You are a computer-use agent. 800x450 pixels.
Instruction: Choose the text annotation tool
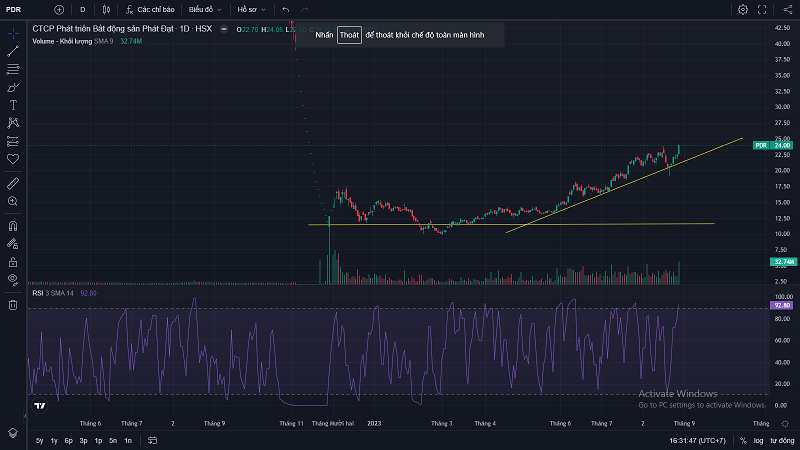[13, 104]
